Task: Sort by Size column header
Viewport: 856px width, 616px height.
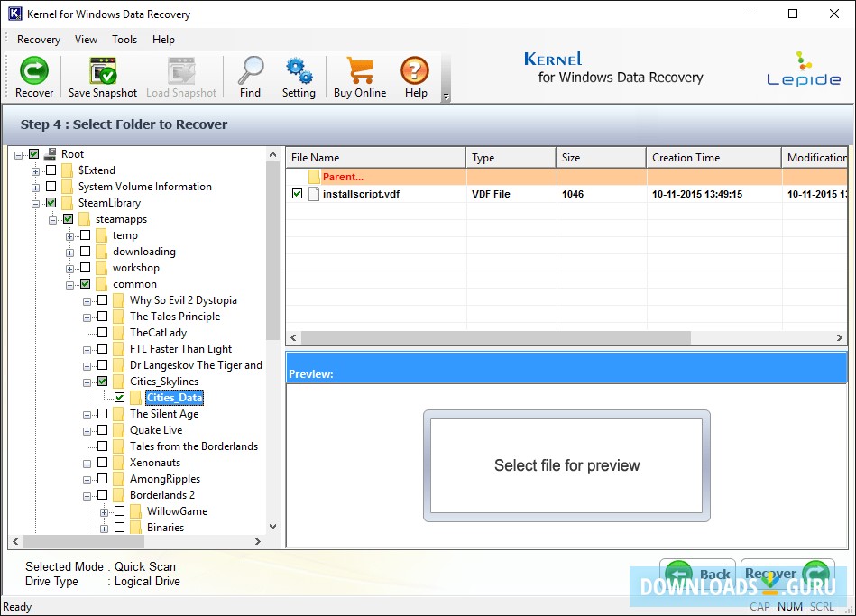Action: click(x=601, y=157)
